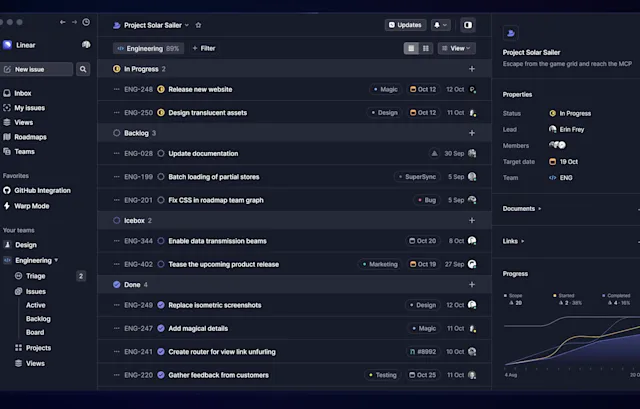Open Project Solar Sailer title dropdown

point(187,25)
